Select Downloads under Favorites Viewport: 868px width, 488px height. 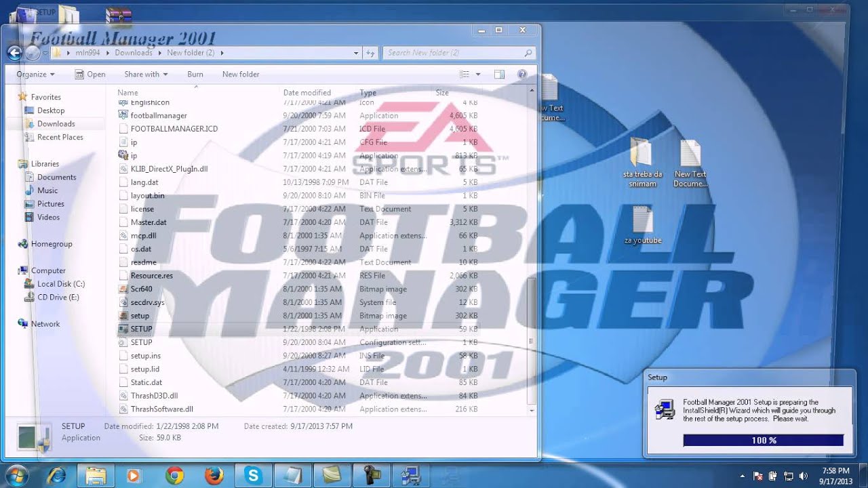coord(56,124)
